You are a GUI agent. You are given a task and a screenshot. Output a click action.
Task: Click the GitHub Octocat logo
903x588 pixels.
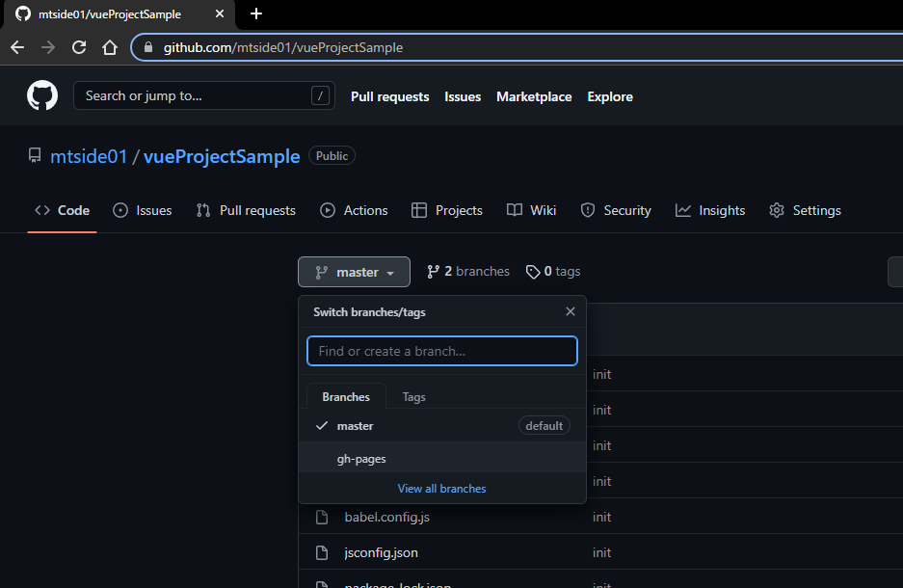[x=42, y=95]
